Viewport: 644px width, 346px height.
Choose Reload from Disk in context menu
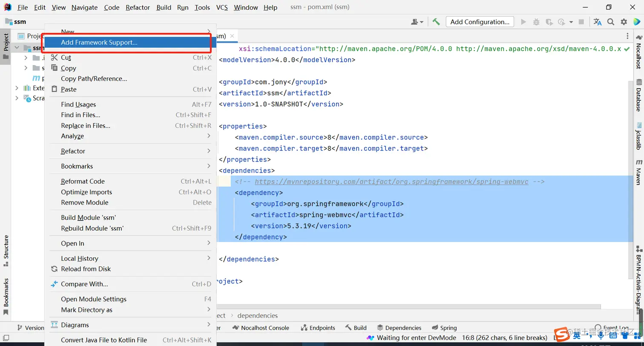(x=130, y=269)
